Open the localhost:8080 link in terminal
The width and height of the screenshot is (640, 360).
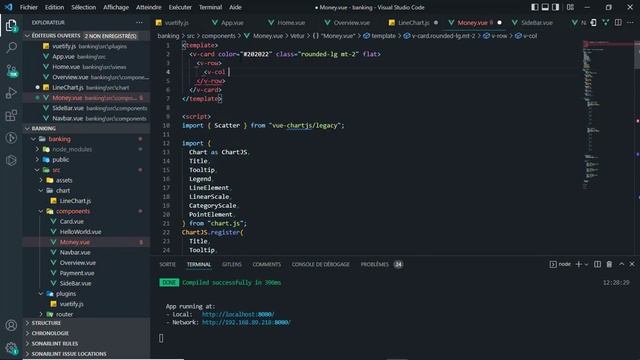coord(238,314)
